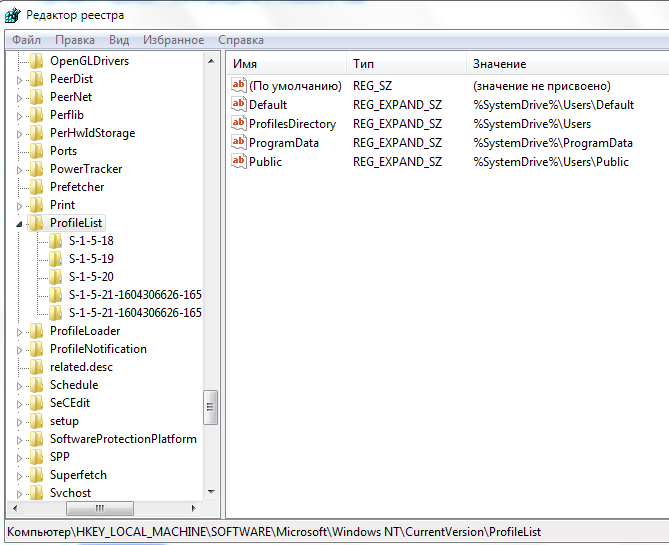669x545 pixels.
Task: Click the Perflib folder icon
Action: coord(37,115)
